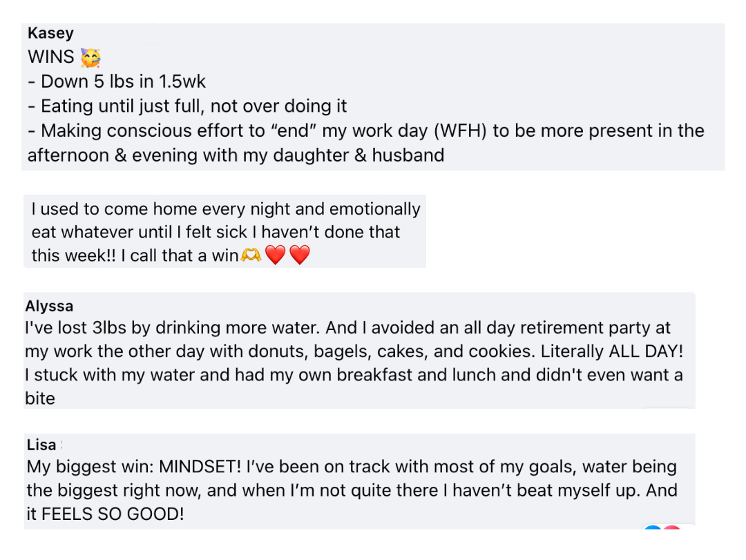The image size is (746, 560).
Task: Click 'it FEELS SO GOOD!' text
Action: tap(105, 514)
